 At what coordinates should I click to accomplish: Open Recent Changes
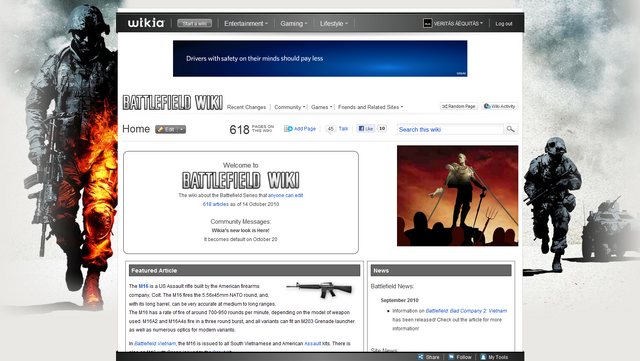246,107
